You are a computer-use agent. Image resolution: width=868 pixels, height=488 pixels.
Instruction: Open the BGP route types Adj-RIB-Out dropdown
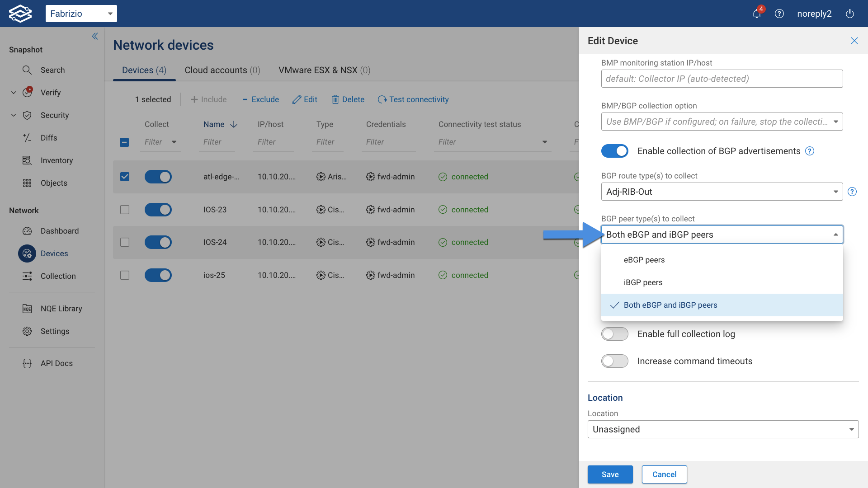(722, 192)
